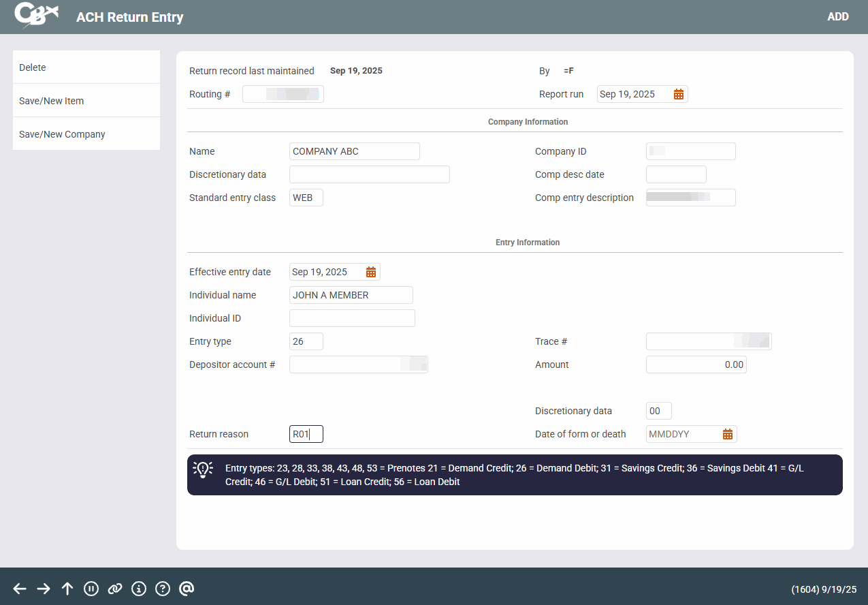
Task: Click the up arrow icon in footer
Action: pos(67,589)
